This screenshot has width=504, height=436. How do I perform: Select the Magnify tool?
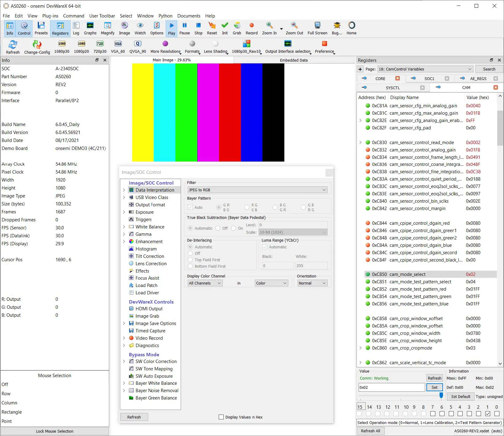click(x=107, y=28)
